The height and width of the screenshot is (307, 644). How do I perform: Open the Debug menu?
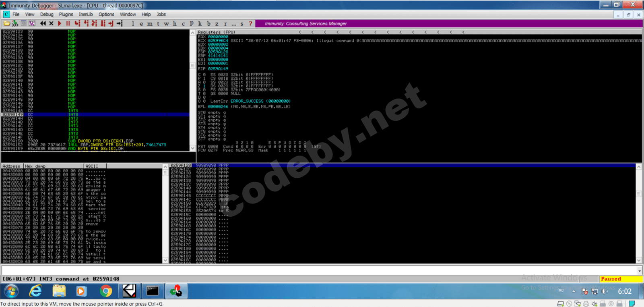click(x=47, y=14)
